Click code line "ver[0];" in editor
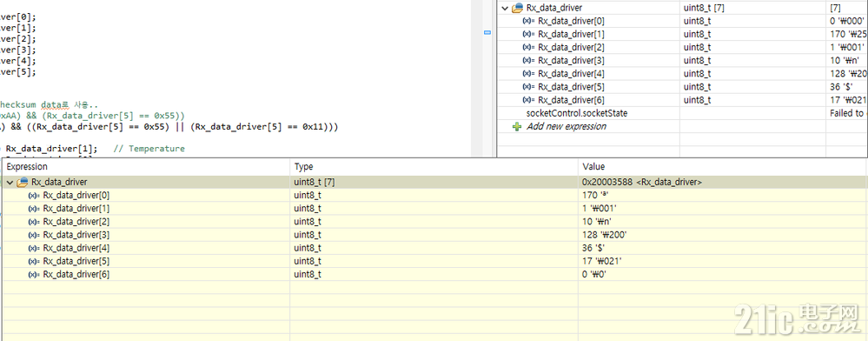This screenshot has height=341, width=868. 18,17
